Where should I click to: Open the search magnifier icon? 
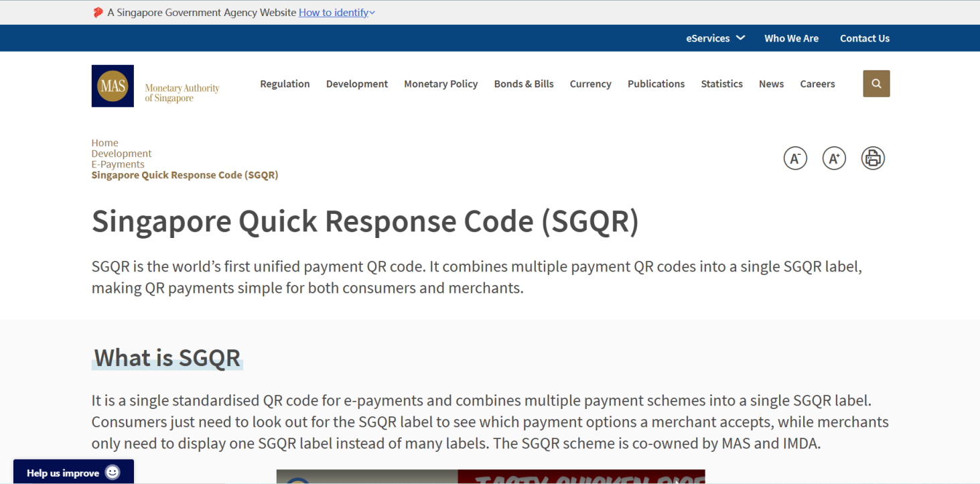point(876,83)
